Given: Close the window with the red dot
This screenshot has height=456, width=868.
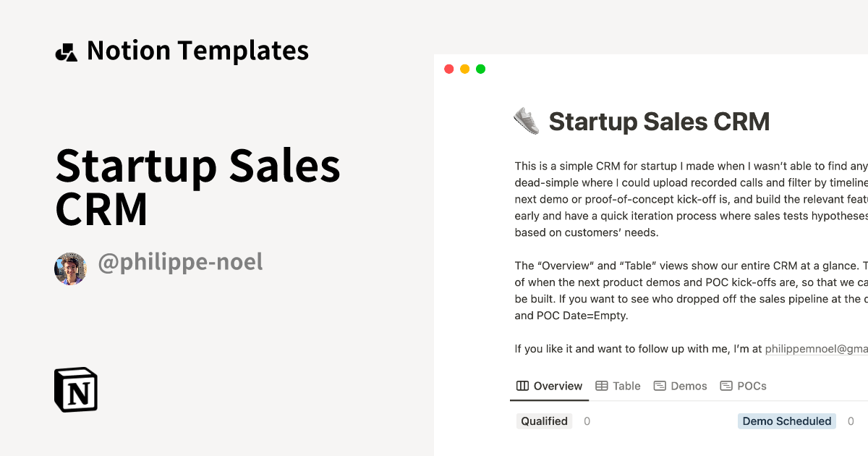Looking at the screenshot, I should [448, 69].
